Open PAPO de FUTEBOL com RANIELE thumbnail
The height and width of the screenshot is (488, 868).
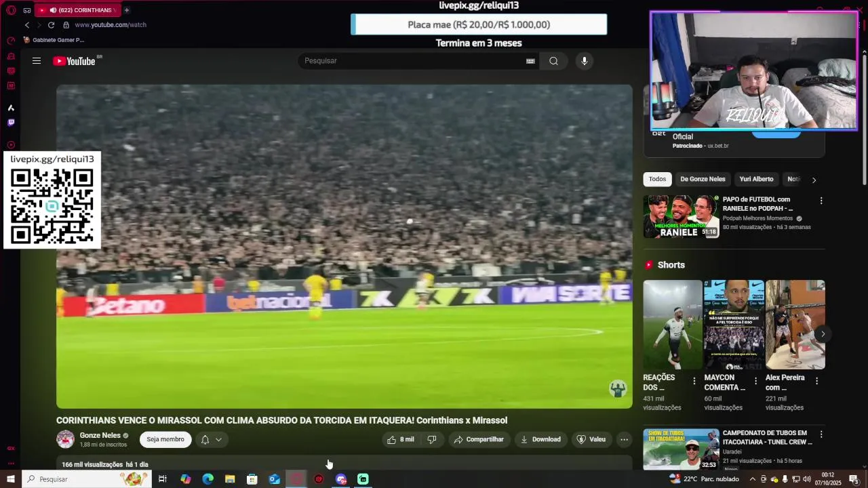(681, 216)
